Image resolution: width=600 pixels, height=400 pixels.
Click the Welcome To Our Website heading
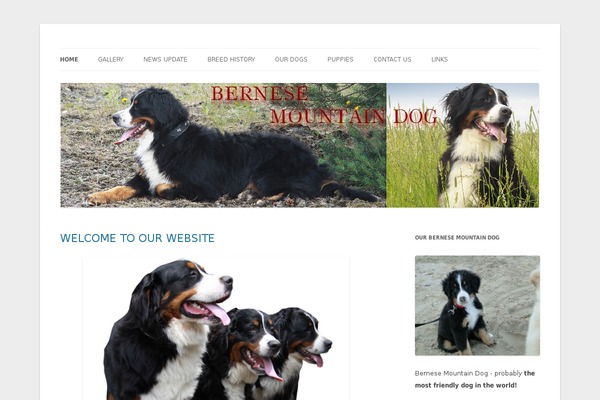(x=137, y=238)
